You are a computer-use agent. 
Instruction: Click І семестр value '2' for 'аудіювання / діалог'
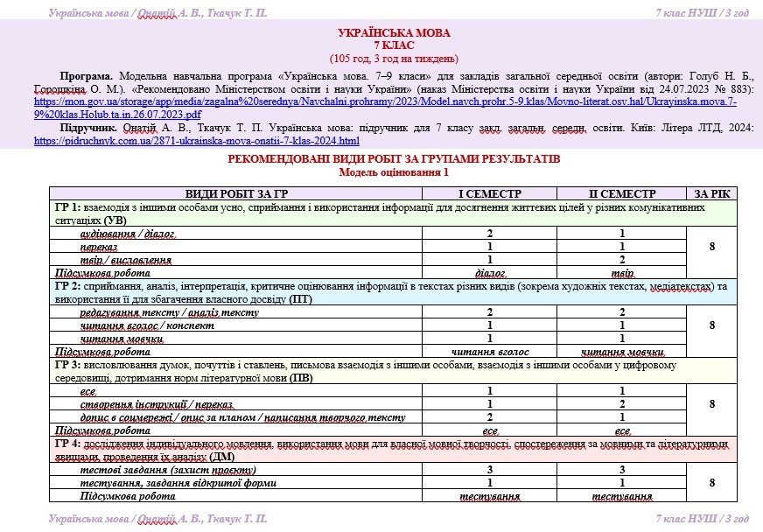coord(489,234)
